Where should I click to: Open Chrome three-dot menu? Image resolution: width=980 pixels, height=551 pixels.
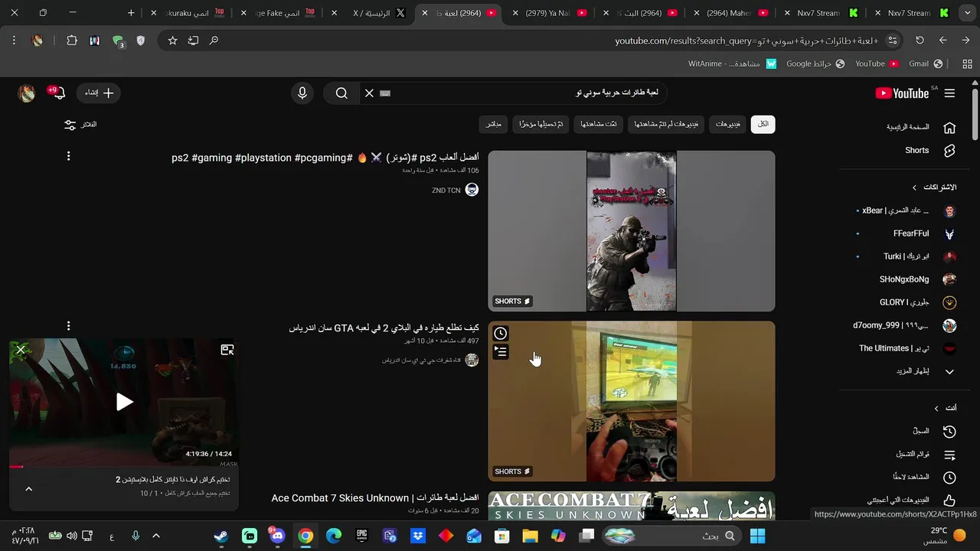[x=14, y=41]
